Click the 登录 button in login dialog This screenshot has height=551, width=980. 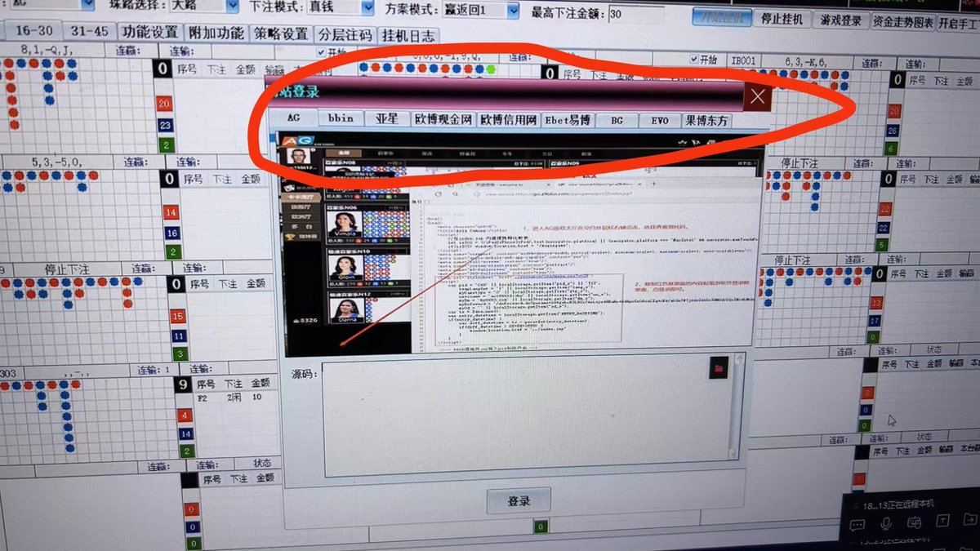519,501
